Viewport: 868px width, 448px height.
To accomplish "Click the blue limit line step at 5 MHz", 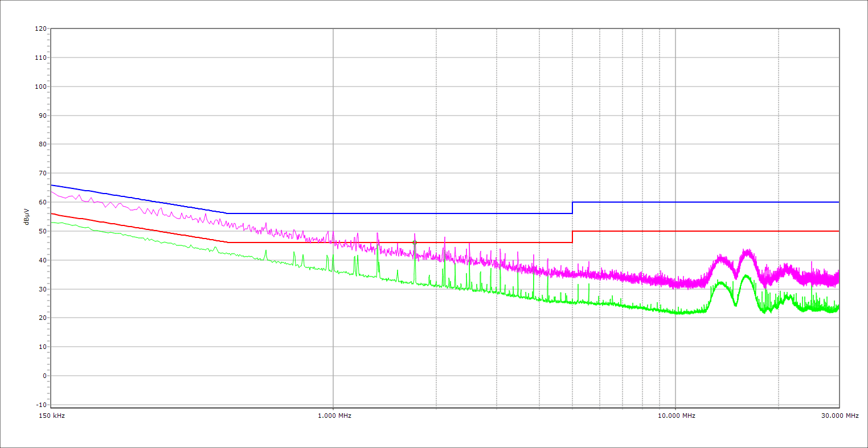I will coord(572,208).
